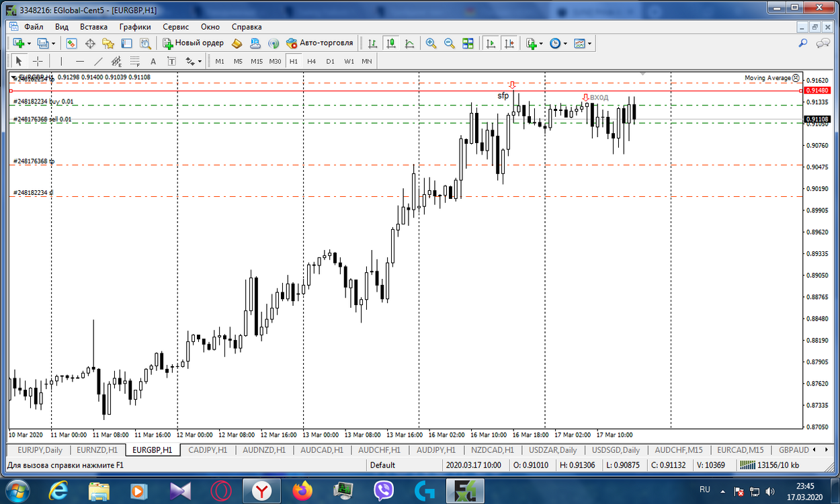Tile chart windows

click(468, 43)
